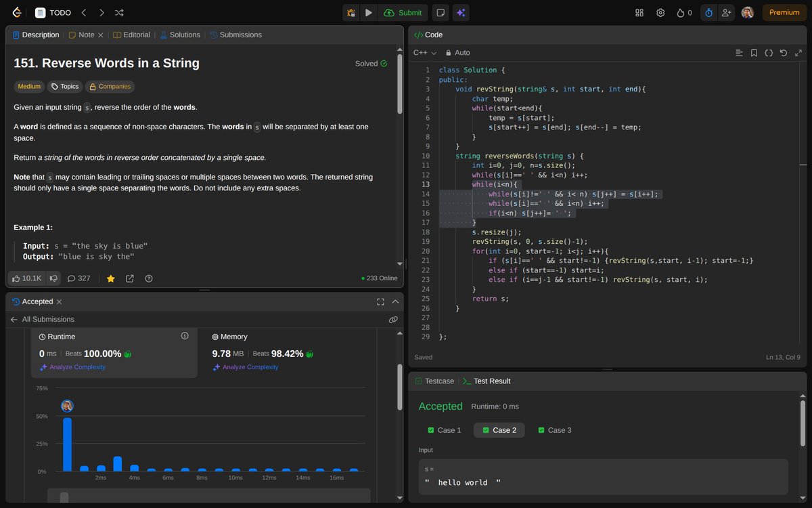Open the Submissions tab
Viewport: 812px width, 508px height.
point(235,35)
